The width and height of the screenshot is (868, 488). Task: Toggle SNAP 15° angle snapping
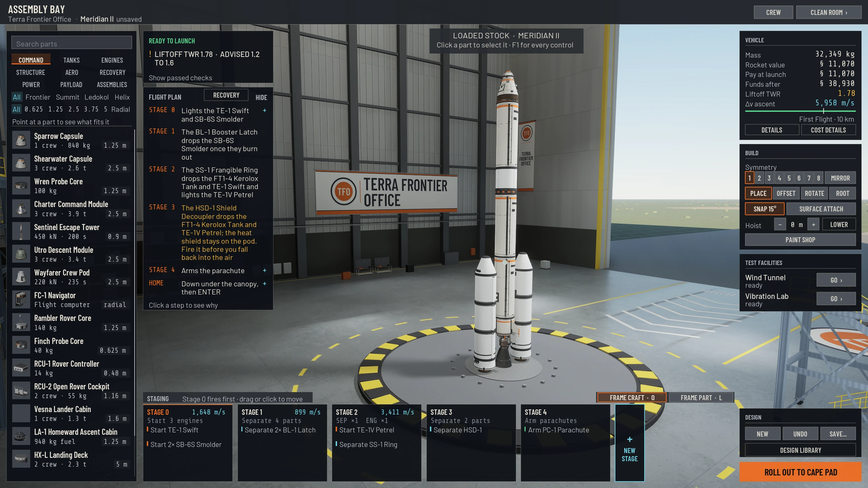pyautogui.click(x=765, y=209)
